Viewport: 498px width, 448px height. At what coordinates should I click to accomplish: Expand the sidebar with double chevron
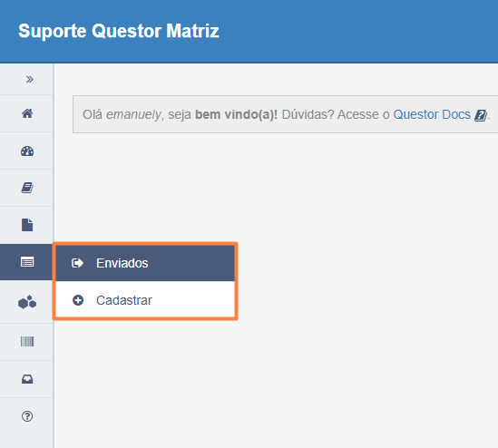coord(30,79)
